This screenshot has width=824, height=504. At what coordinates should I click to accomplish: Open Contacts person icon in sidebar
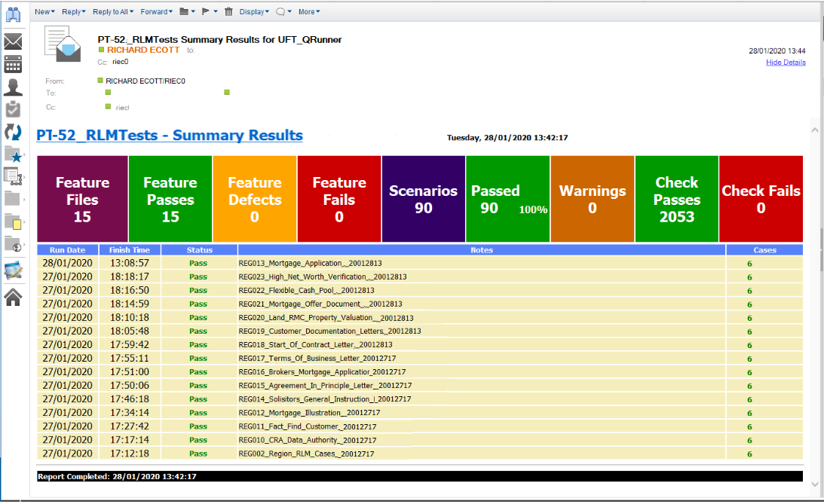point(13,87)
